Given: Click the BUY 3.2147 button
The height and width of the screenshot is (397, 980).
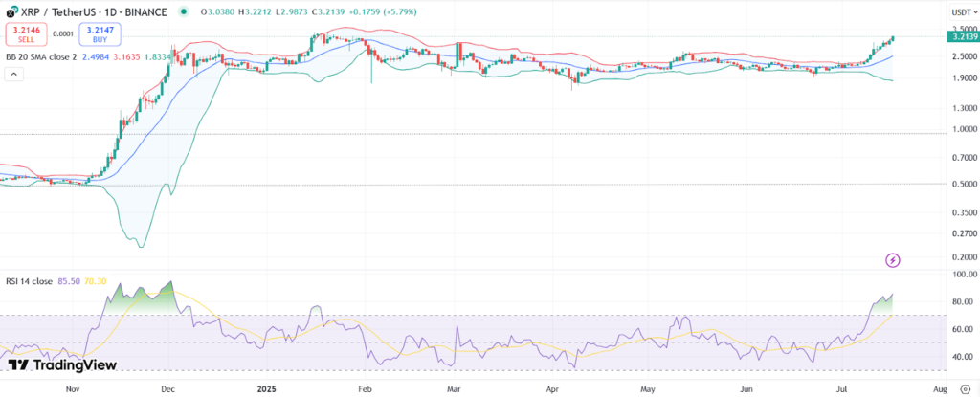Looking at the screenshot, I should pyautogui.click(x=100, y=34).
